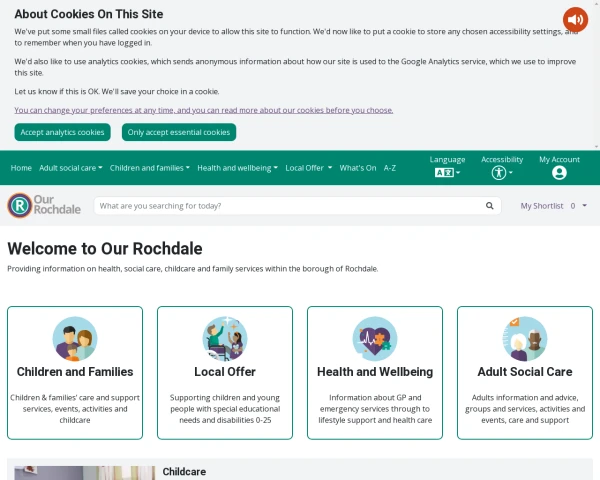Click the Accessibility label in header
This screenshot has width=600, height=480.
click(x=502, y=160)
